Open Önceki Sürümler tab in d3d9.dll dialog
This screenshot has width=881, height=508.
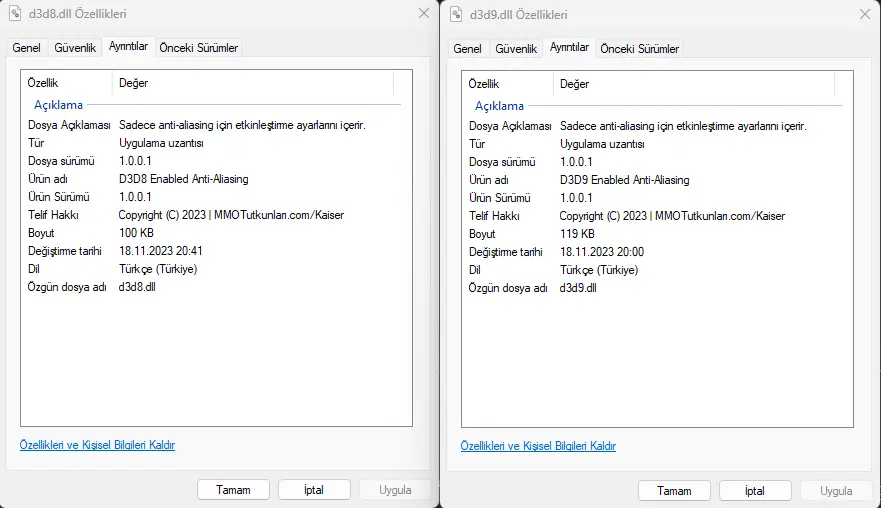pyautogui.click(x=638, y=49)
